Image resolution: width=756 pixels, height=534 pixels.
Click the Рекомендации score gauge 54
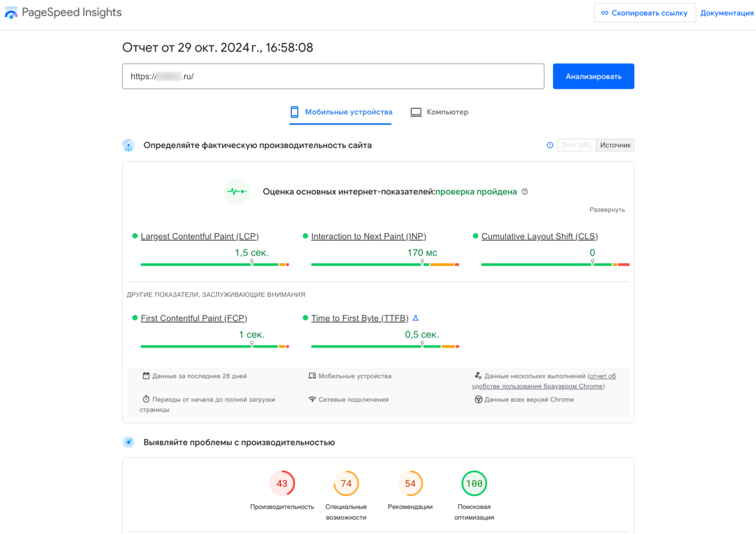click(x=410, y=484)
